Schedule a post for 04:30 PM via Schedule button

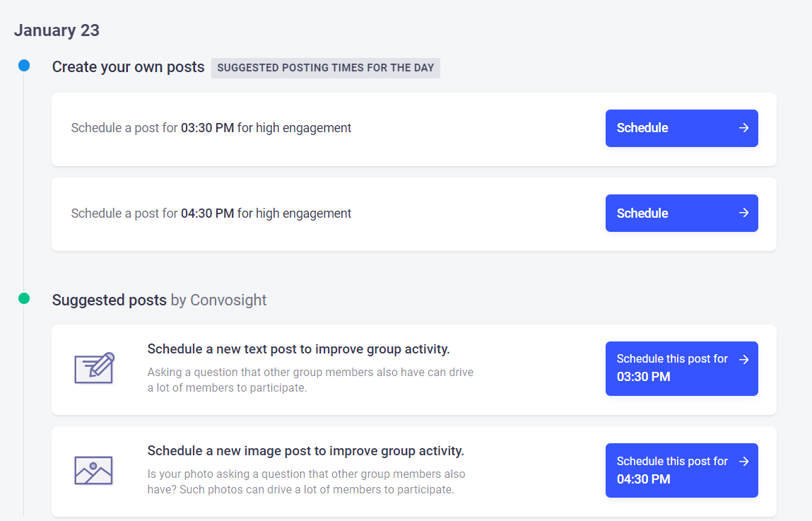coord(681,213)
